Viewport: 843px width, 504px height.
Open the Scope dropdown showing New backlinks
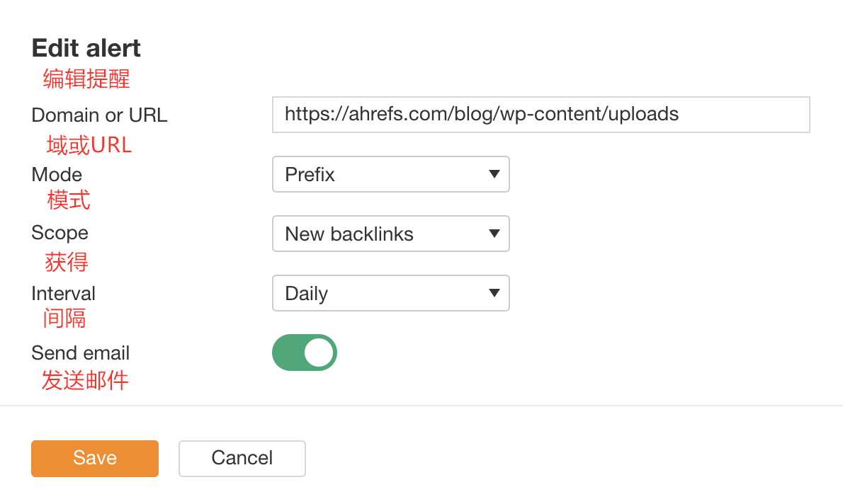click(390, 234)
